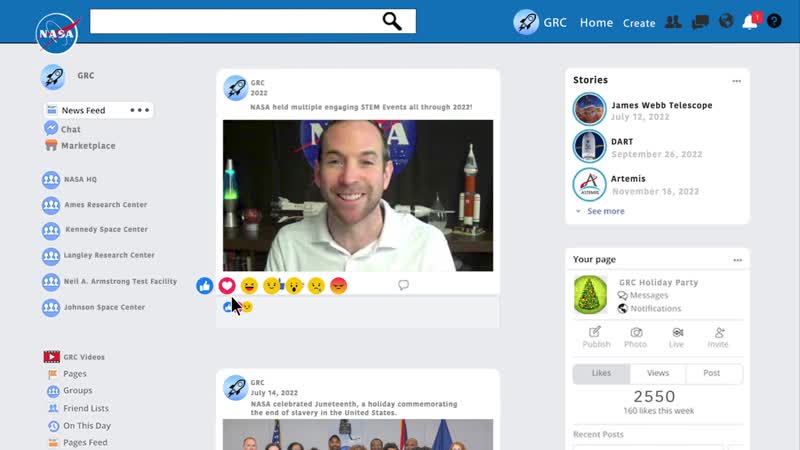Click the friends icon in the top bar
This screenshot has width=800, height=450.
click(x=675, y=22)
